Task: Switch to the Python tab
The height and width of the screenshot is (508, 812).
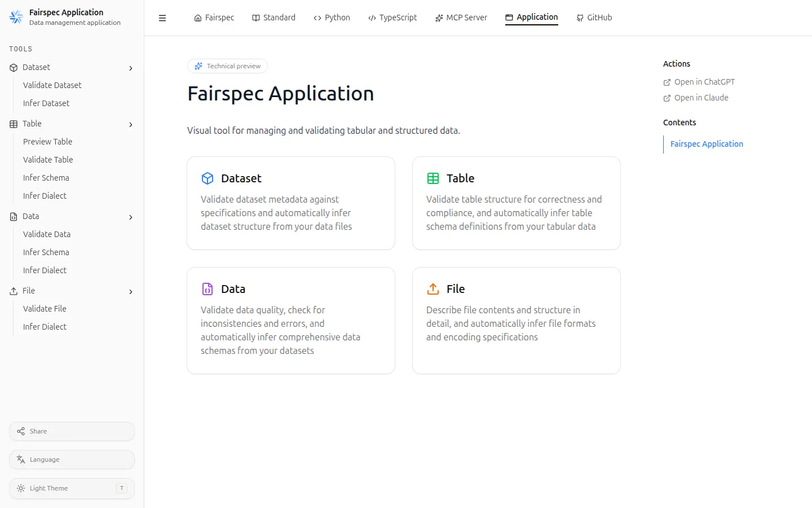Action: (332, 17)
